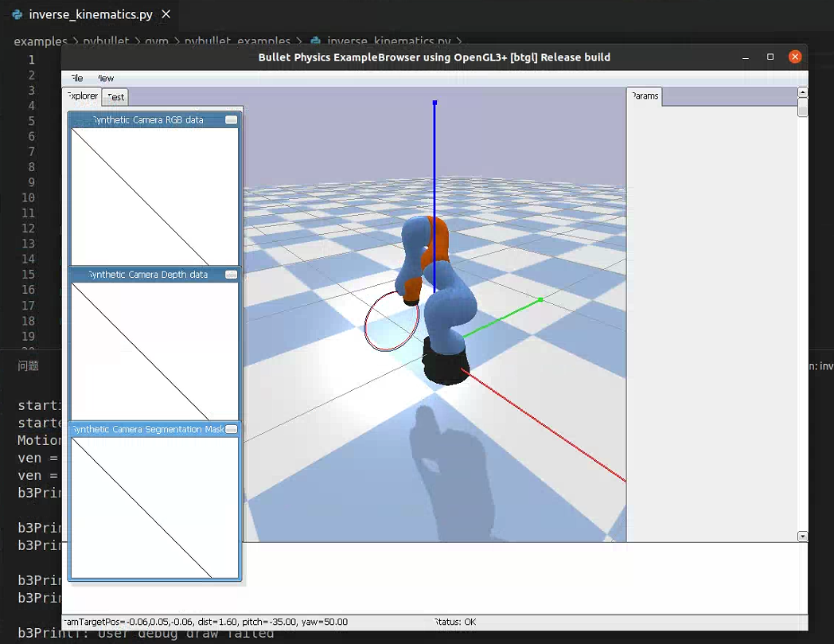834x644 pixels.
Task: Click 'user debug draw failed' terminal line
Action: tap(146, 633)
